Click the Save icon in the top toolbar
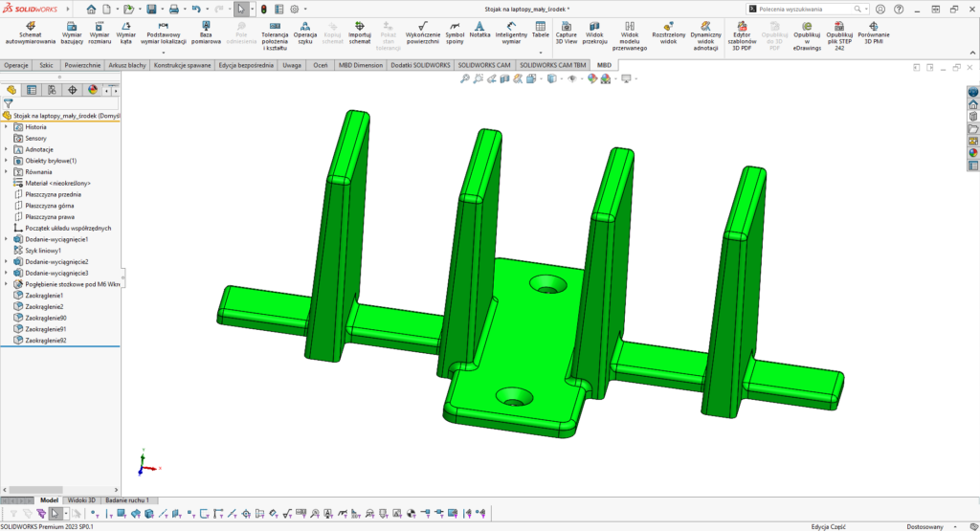This screenshot has height=531, width=980. point(150,9)
